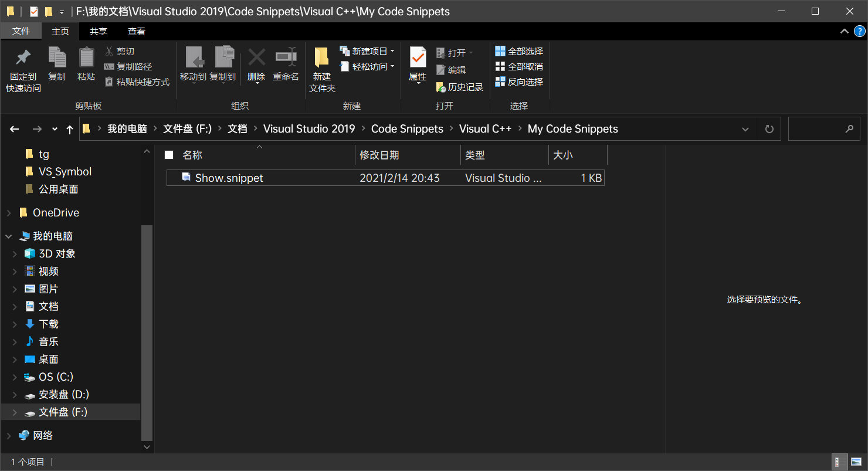Switch to the Share (共享) tab

point(99,32)
